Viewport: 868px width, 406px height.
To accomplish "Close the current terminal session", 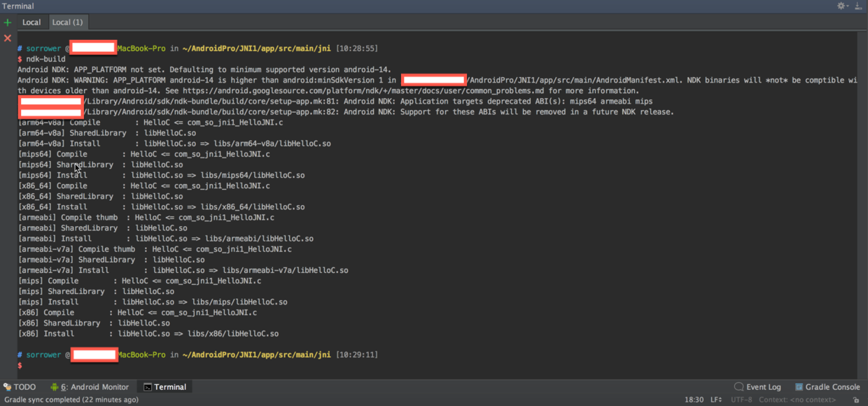I will click(x=8, y=38).
